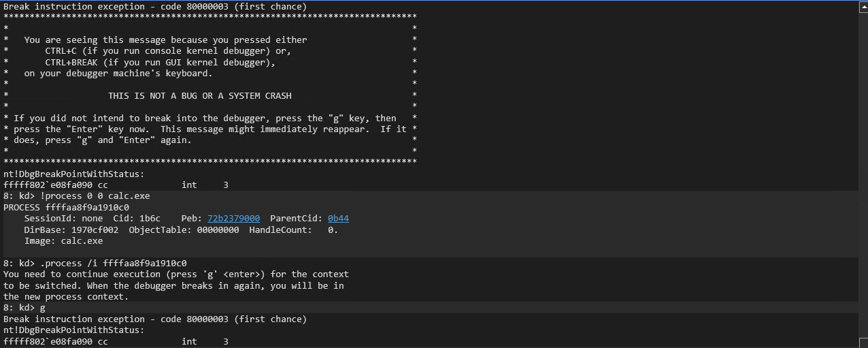Click the "g" command prompt line
The image size is (868, 348).
point(24,307)
